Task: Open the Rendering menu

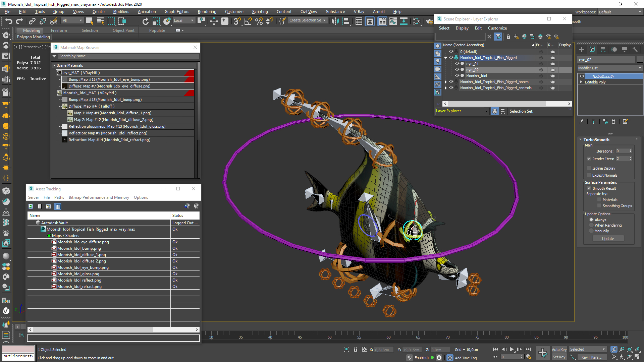Action: pos(207,12)
